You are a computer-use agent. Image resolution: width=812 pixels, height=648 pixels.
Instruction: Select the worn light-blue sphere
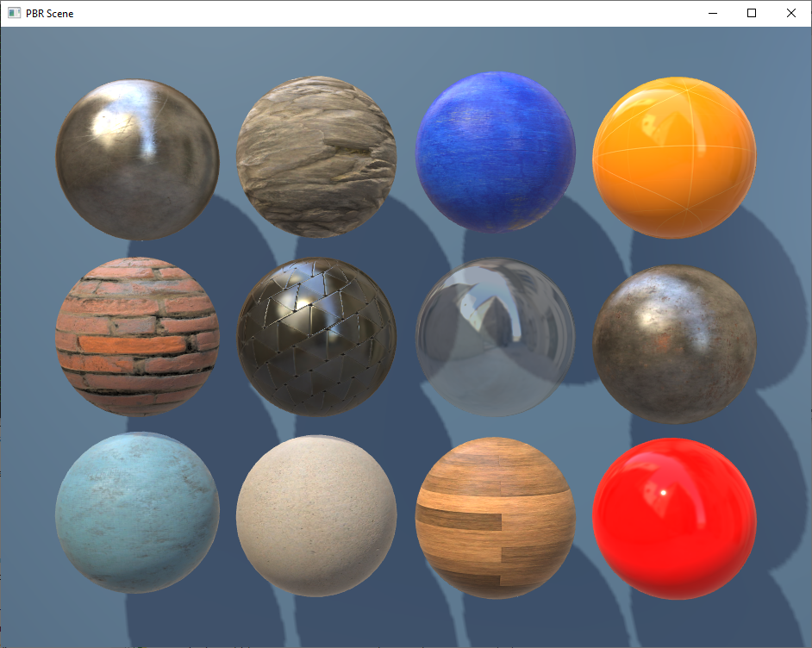[137, 513]
